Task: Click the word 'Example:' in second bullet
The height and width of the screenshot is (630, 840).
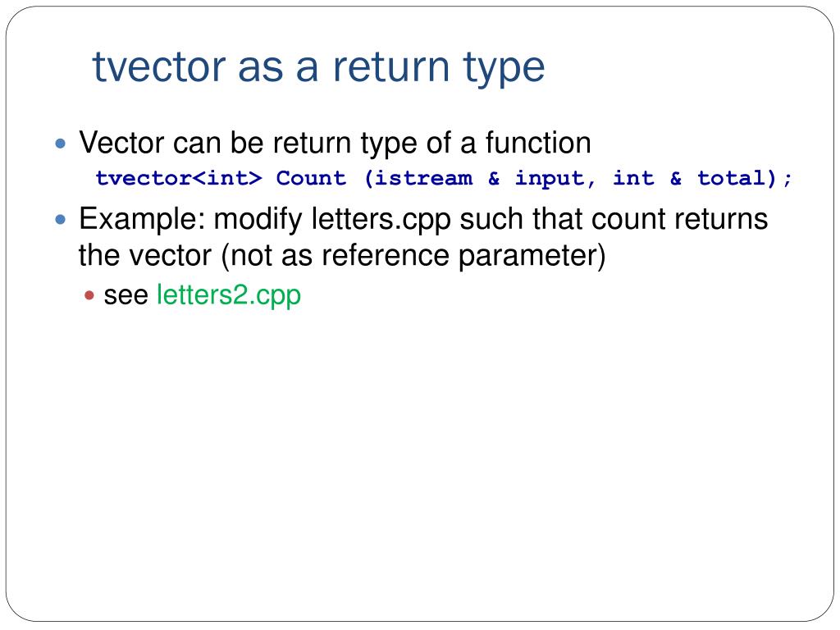Action: pyautogui.click(x=142, y=219)
